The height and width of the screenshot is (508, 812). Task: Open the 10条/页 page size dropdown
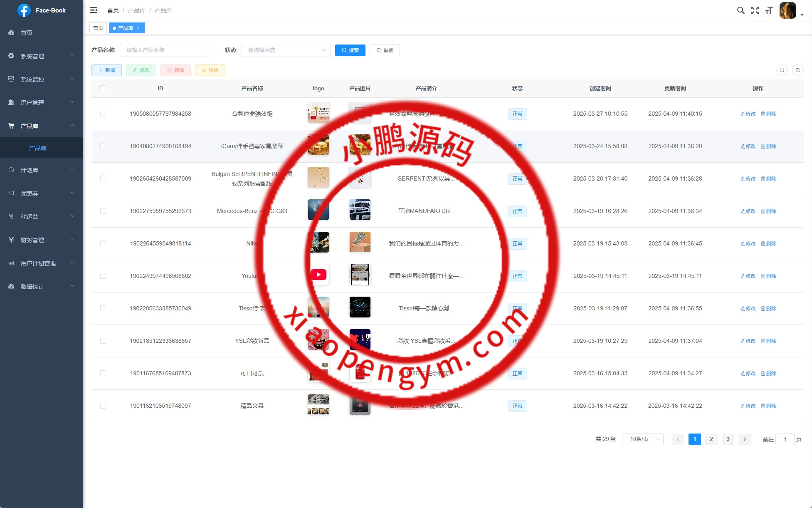pyautogui.click(x=642, y=439)
